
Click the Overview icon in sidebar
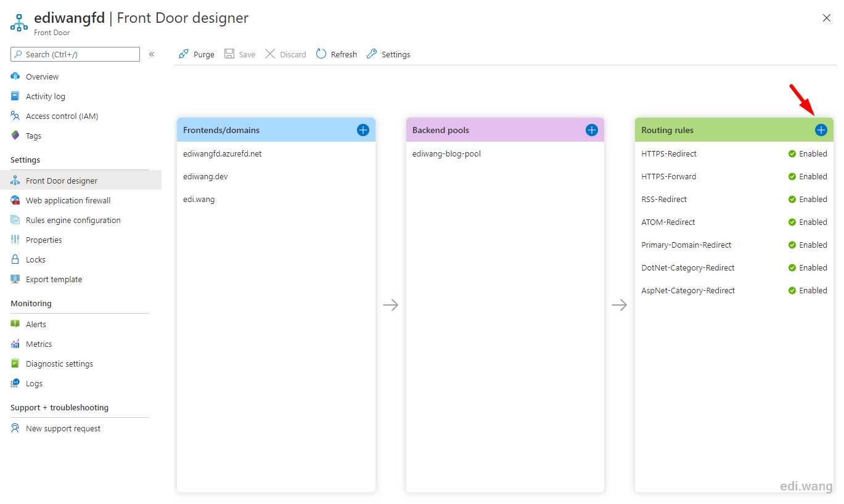click(15, 76)
